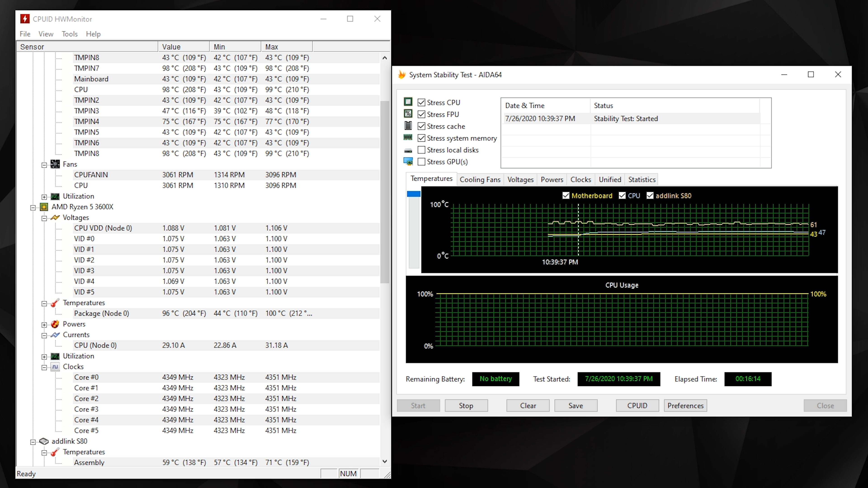Collapse the Fans tree node
This screenshot has width=868, height=488.
point(44,165)
